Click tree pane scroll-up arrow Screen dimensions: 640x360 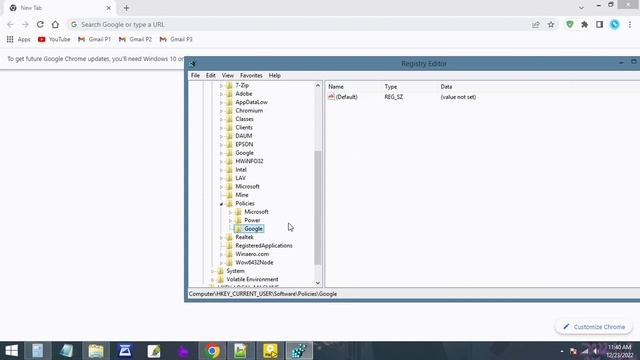[318, 85]
